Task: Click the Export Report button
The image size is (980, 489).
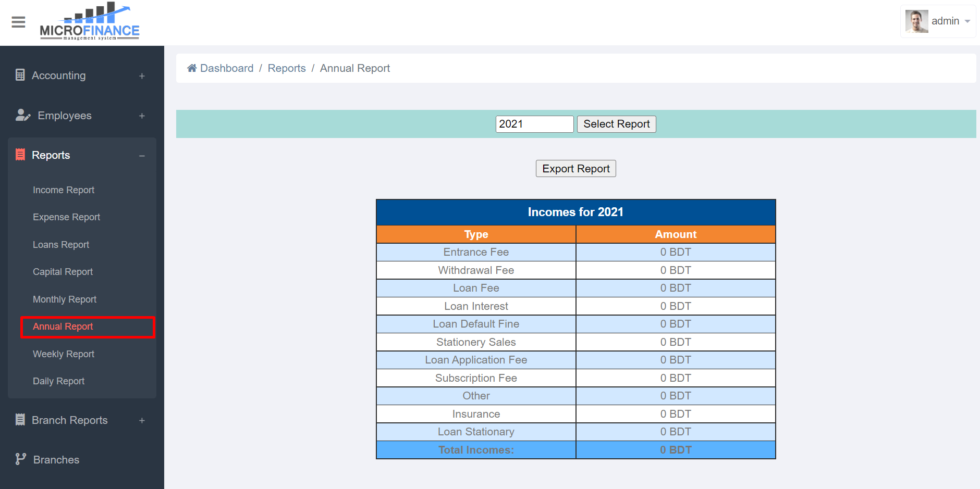Action: 576,169
